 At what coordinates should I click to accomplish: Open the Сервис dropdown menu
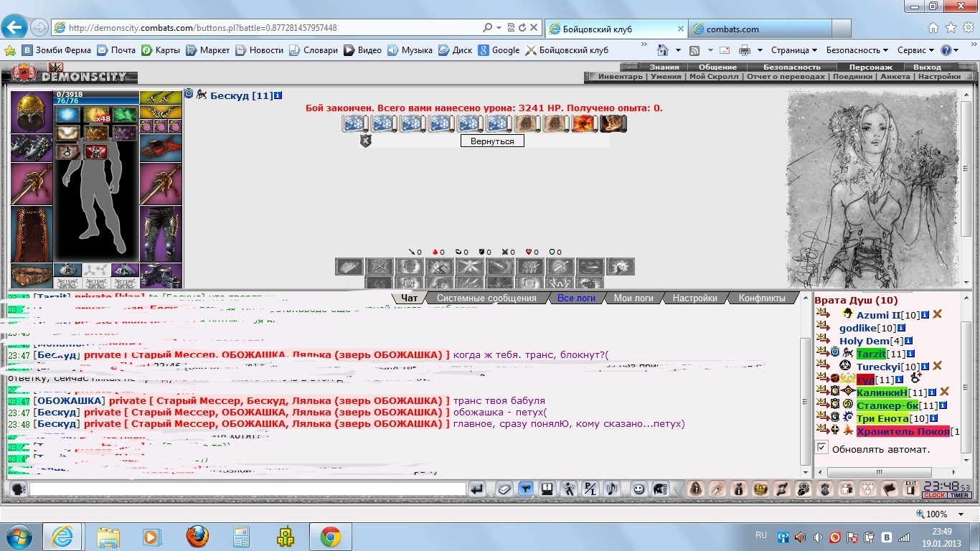(915, 50)
